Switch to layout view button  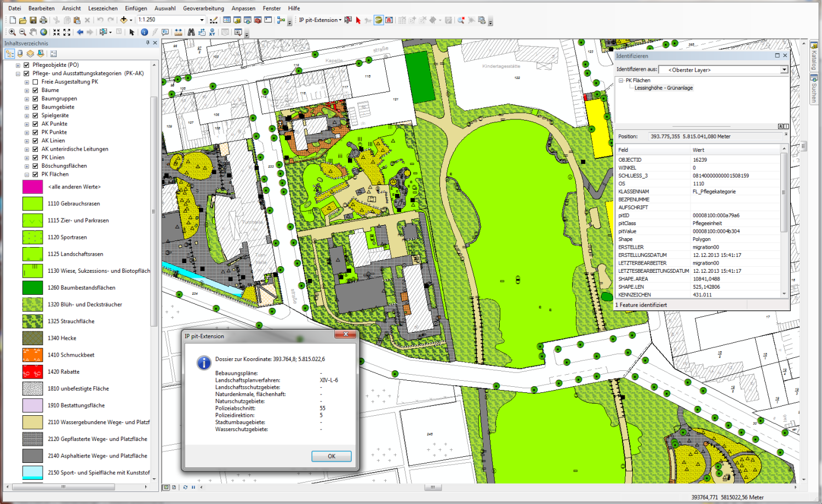(174, 487)
